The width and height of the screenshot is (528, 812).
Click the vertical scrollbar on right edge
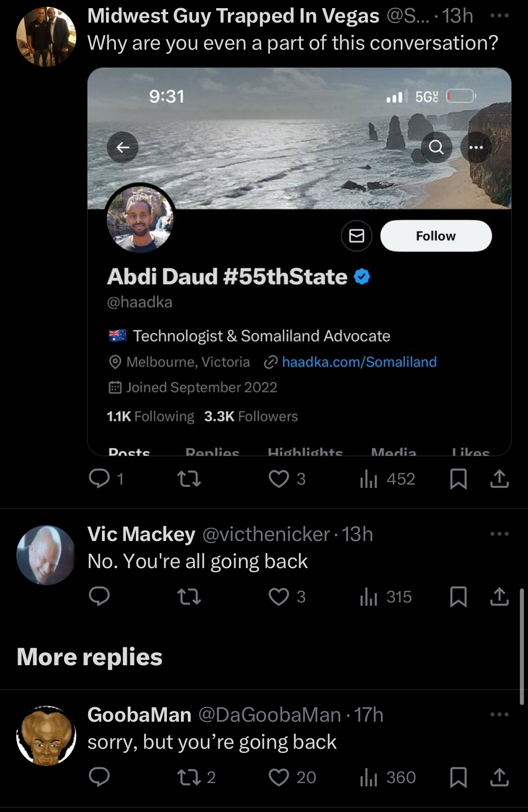click(x=522, y=646)
